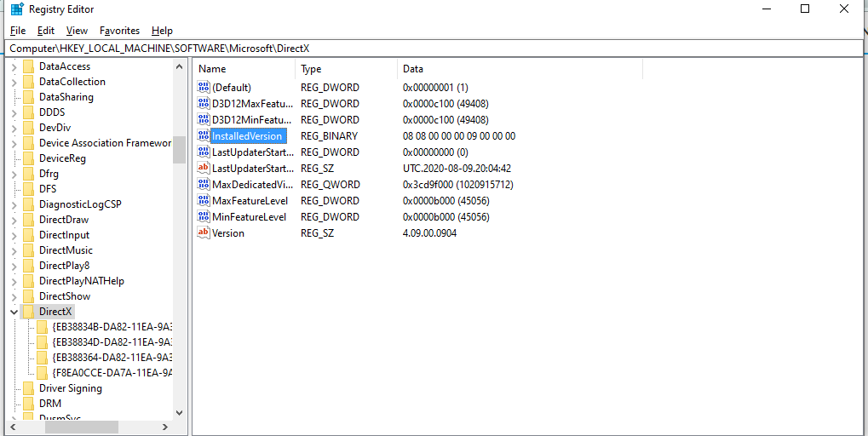The height and width of the screenshot is (436, 868).
Task: Click the MaxFeatureLevel value icon
Action: pos(204,201)
